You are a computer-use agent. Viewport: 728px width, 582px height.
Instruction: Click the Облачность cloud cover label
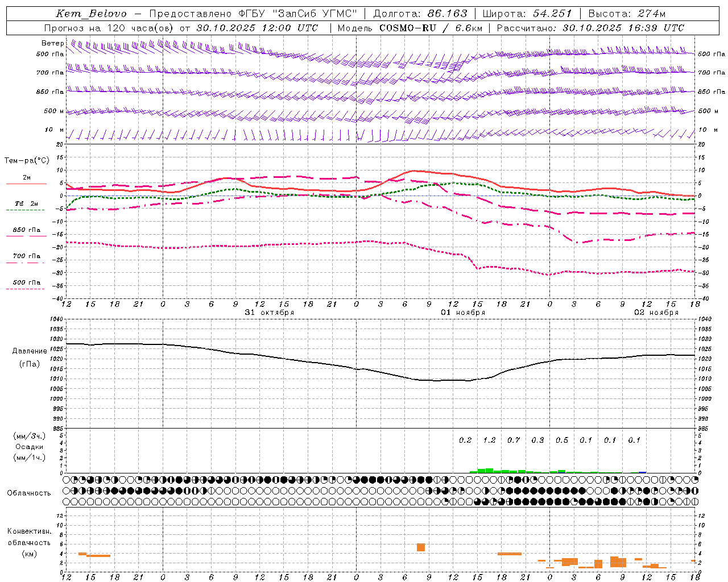pos(29,493)
